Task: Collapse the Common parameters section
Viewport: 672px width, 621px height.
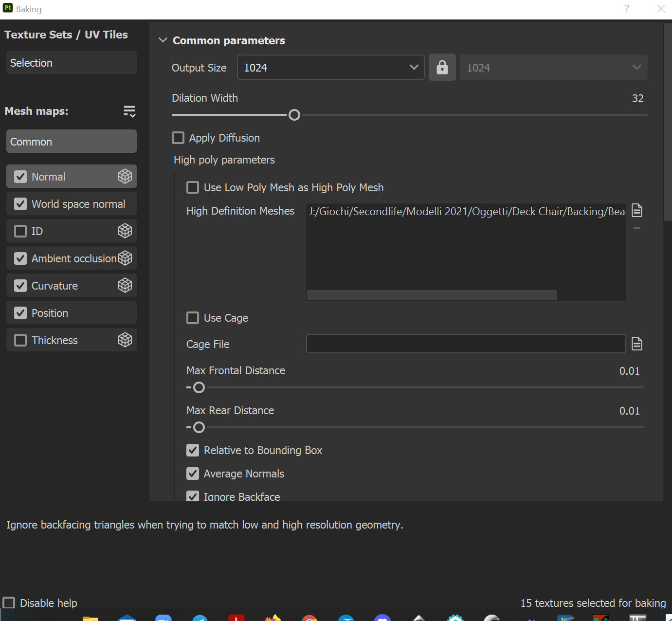Action: 163,40
